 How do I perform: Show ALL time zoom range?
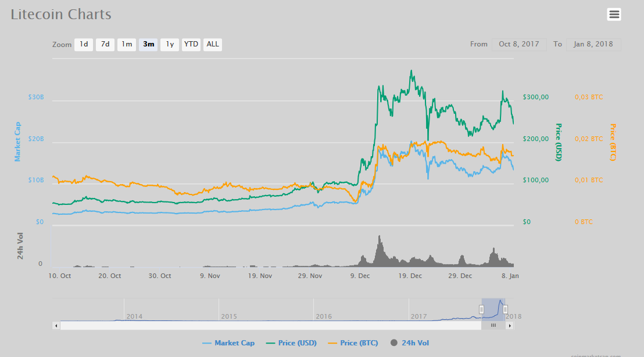pyautogui.click(x=213, y=44)
